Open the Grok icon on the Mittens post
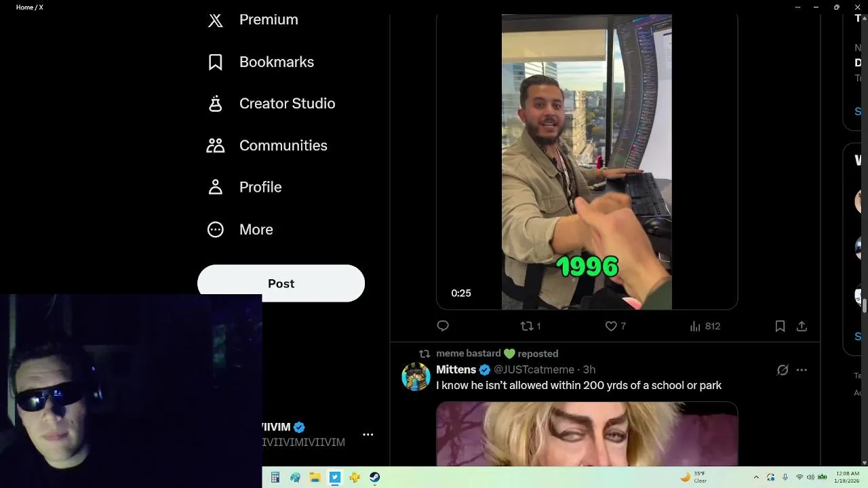 pyautogui.click(x=783, y=370)
